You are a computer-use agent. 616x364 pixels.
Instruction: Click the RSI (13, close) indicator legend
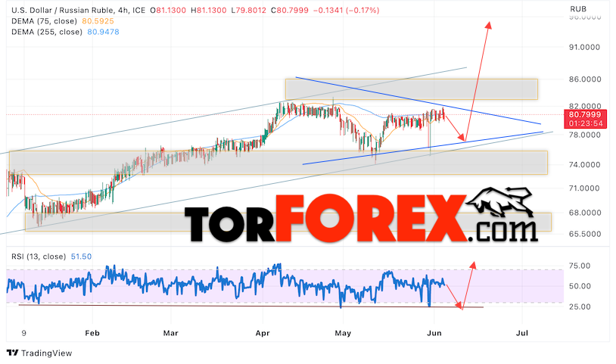[x=39, y=257]
